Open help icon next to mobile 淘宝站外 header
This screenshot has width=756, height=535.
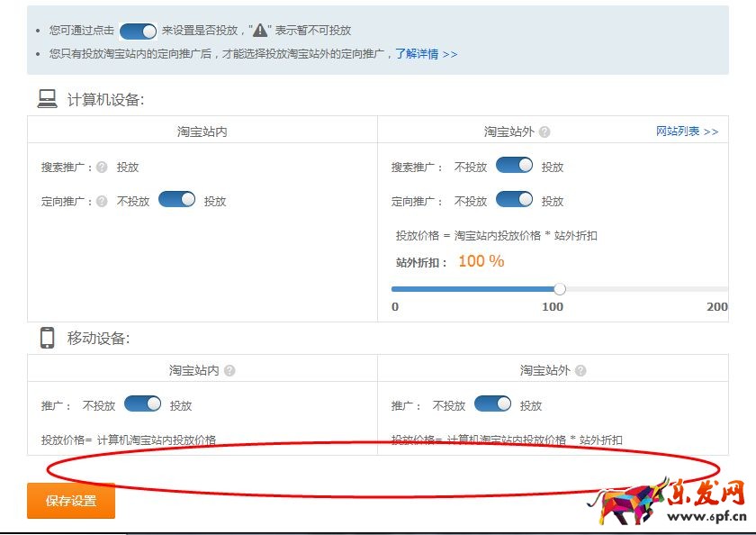(580, 369)
